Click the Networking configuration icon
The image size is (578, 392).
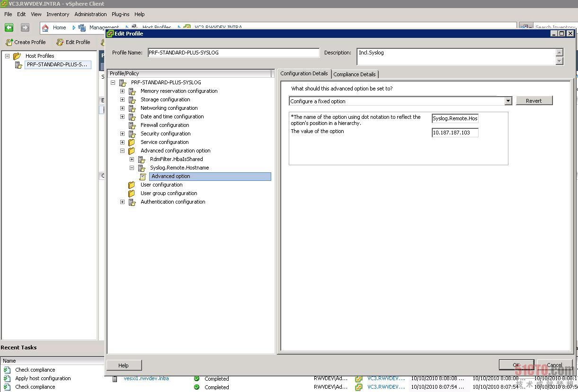coord(132,108)
